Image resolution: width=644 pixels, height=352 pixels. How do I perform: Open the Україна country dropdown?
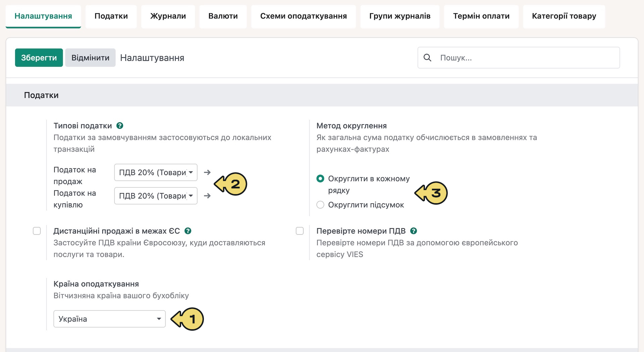(x=110, y=319)
